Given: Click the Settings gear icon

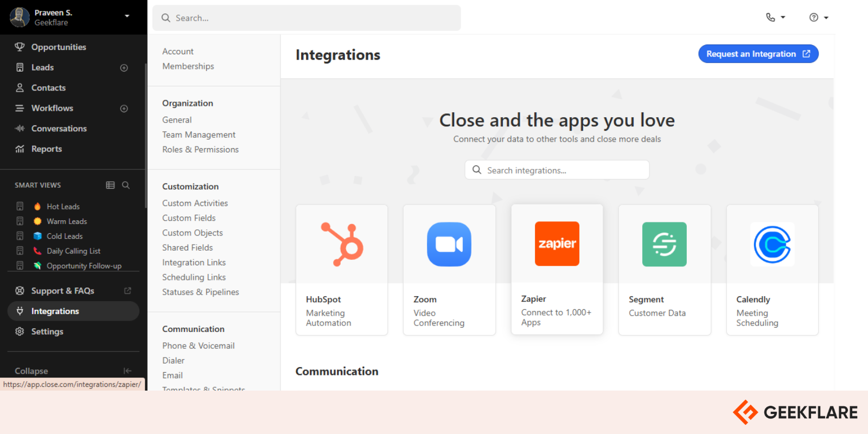Looking at the screenshot, I should click(x=20, y=331).
